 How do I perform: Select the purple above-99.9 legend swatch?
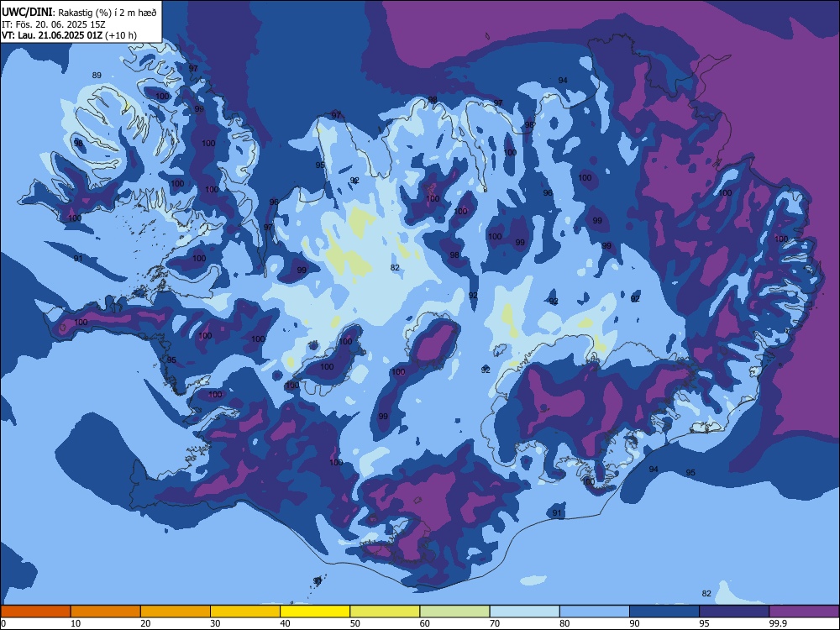coord(804,612)
